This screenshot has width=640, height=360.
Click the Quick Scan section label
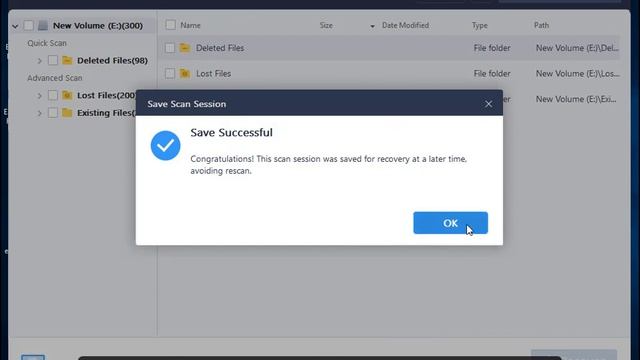tap(47, 43)
